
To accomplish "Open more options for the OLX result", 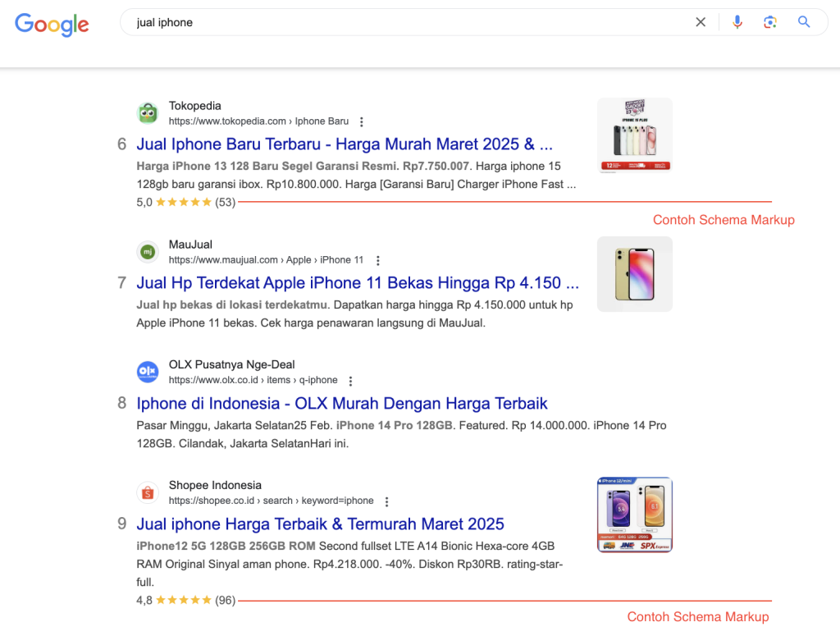I will pos(350,381).
